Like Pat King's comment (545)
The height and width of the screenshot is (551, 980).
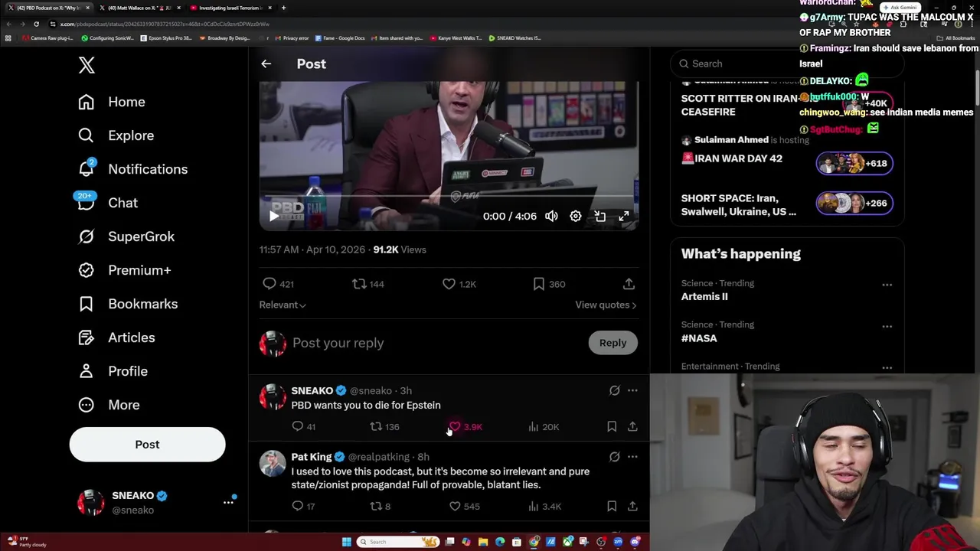tap(465, 507)
